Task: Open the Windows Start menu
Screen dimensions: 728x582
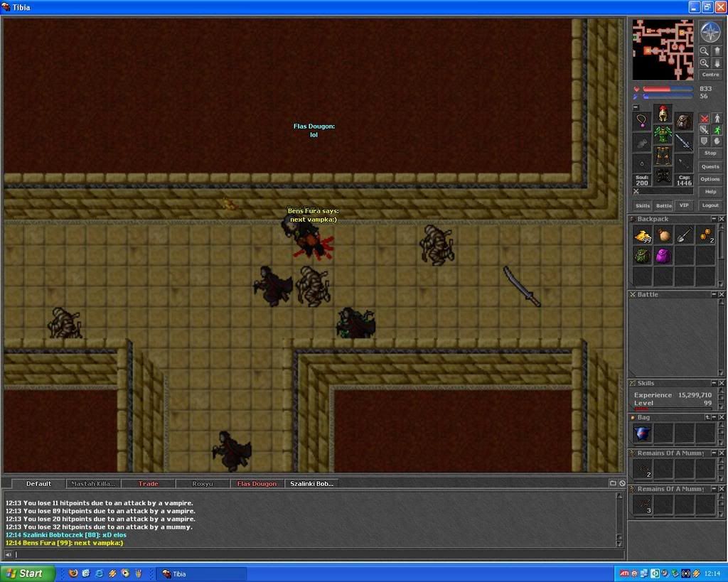Action: [28, 573]
